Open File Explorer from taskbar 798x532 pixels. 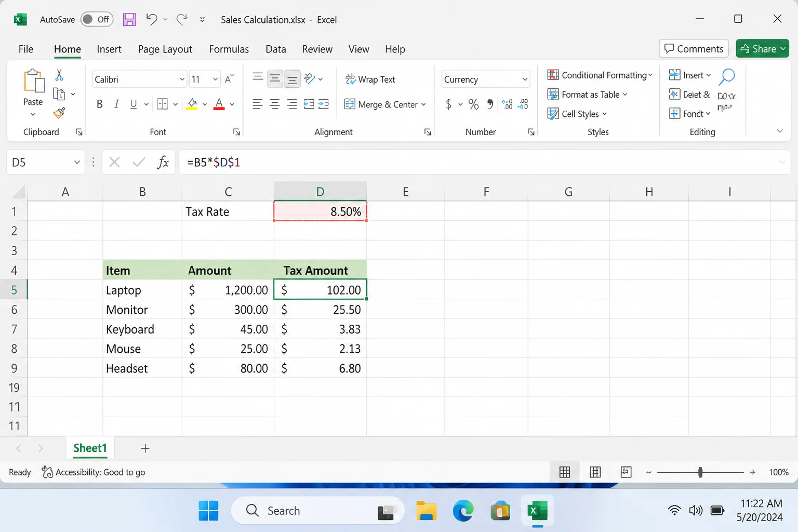(426, 511)
